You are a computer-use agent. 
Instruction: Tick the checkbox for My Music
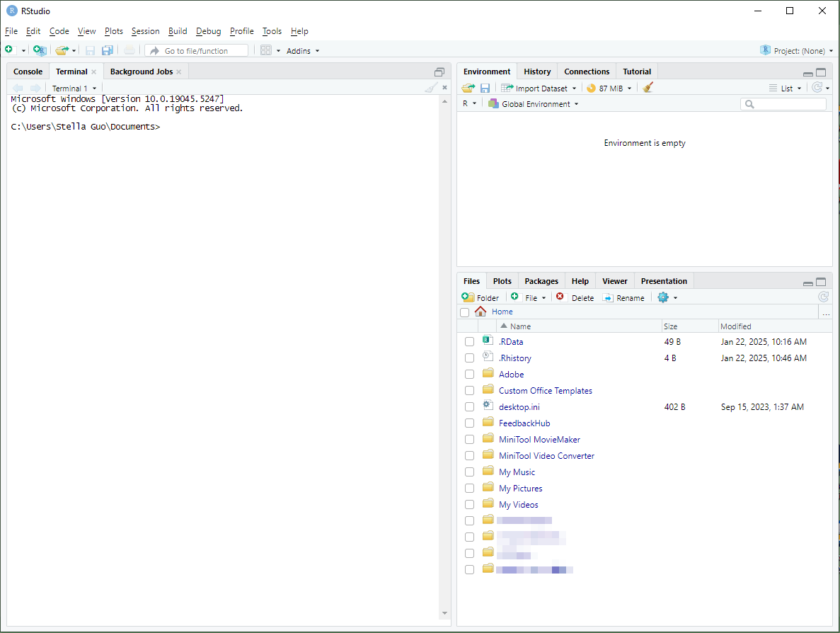click(x=469, y=472)
